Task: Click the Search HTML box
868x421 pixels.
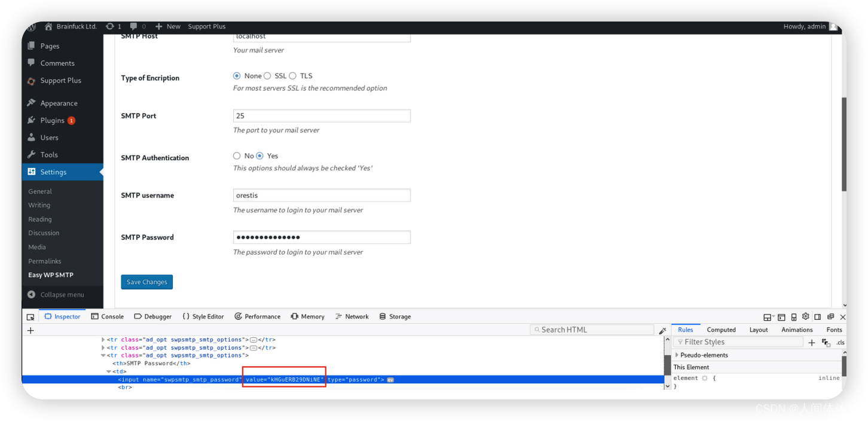Action: coord(592,330)
